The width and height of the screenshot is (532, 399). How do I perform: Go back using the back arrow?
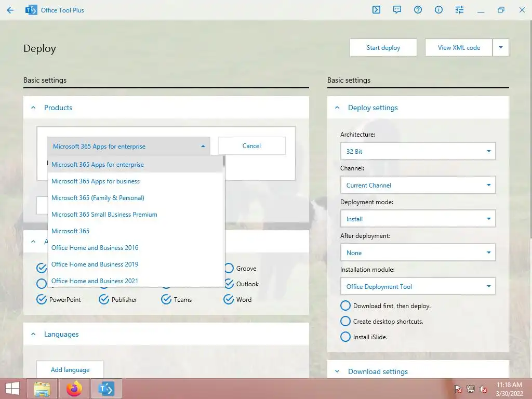point(10,10)
